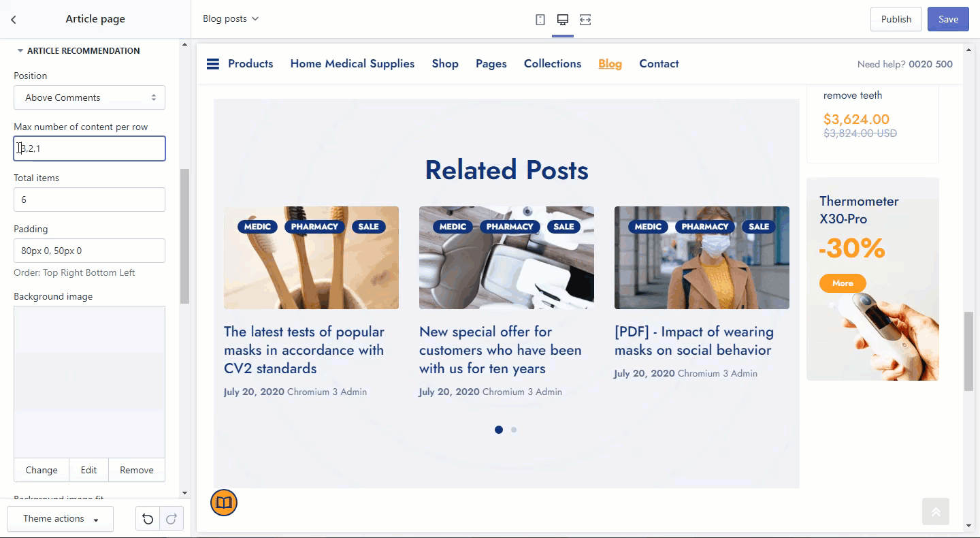Click Remove background image button
The width and height of the screenshot is (980, 538).
point(137,470)
